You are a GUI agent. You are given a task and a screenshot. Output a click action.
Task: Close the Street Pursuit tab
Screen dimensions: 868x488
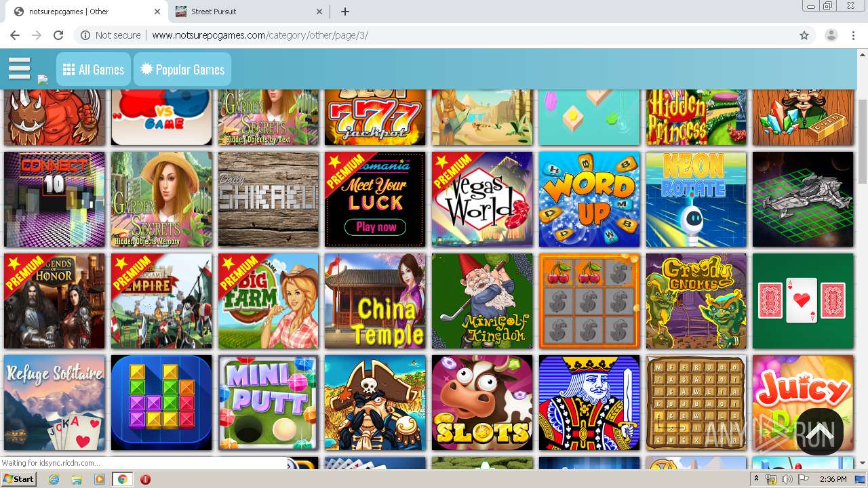pos(320,12)
